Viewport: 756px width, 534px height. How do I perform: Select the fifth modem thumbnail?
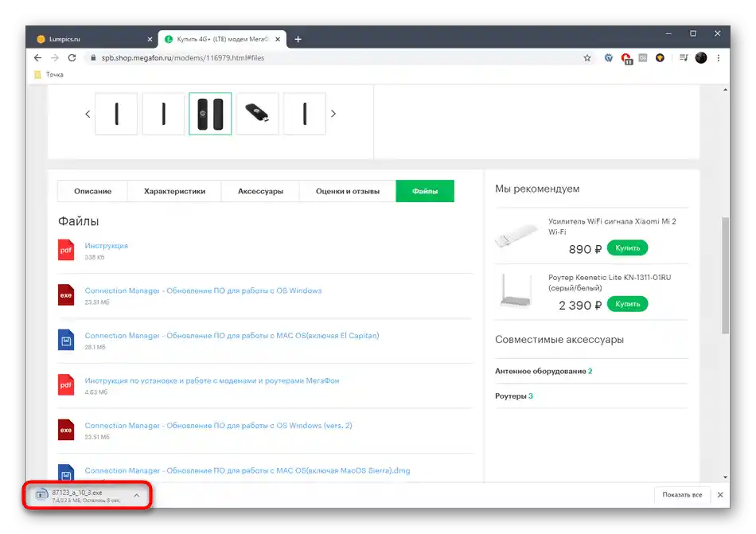(304, 114)
